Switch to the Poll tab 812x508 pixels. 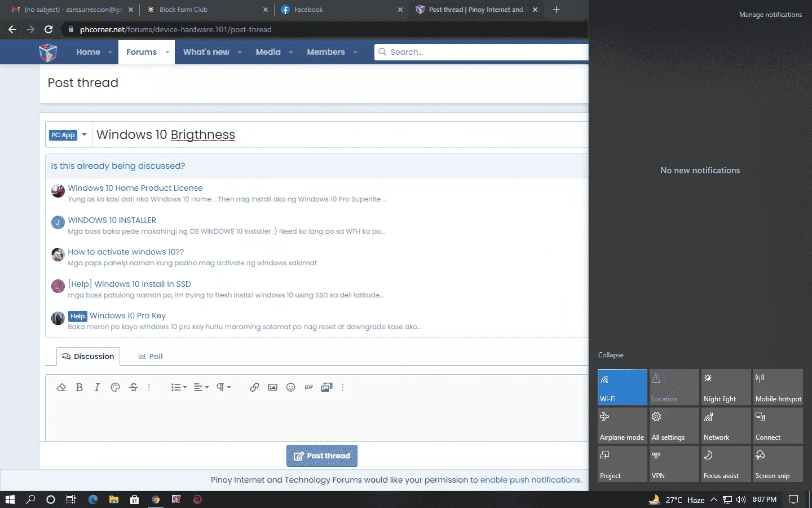[151, 356]
